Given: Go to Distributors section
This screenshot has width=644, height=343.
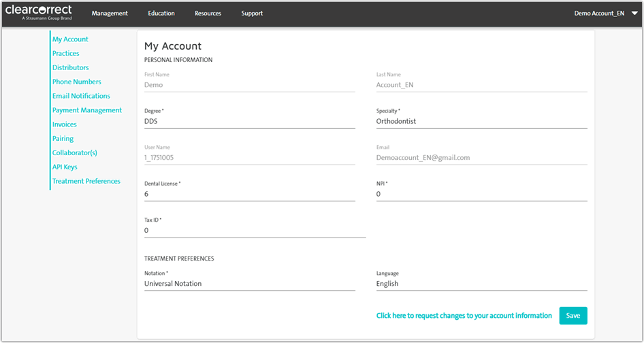Looking at the screenshot, I should (71, 68).
